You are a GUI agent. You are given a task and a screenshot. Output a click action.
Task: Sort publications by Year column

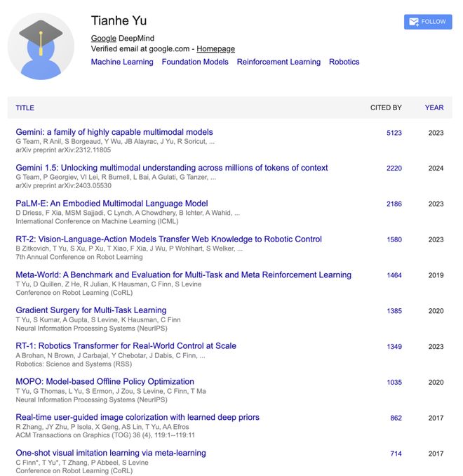[x=434, y=107]
